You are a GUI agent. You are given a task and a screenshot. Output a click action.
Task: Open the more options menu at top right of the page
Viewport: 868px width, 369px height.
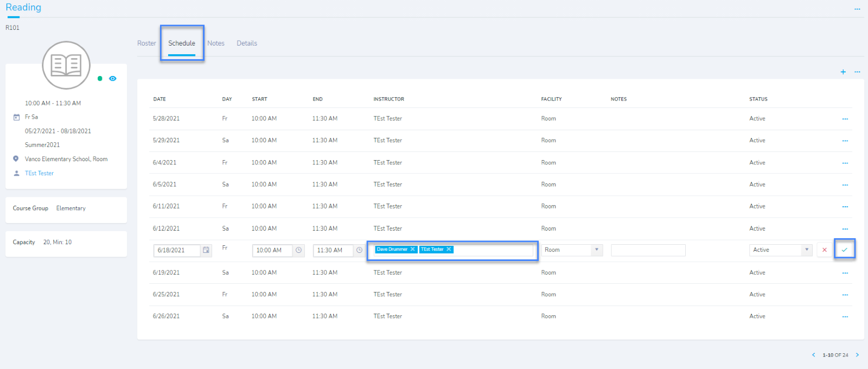(x=857, y=9)
